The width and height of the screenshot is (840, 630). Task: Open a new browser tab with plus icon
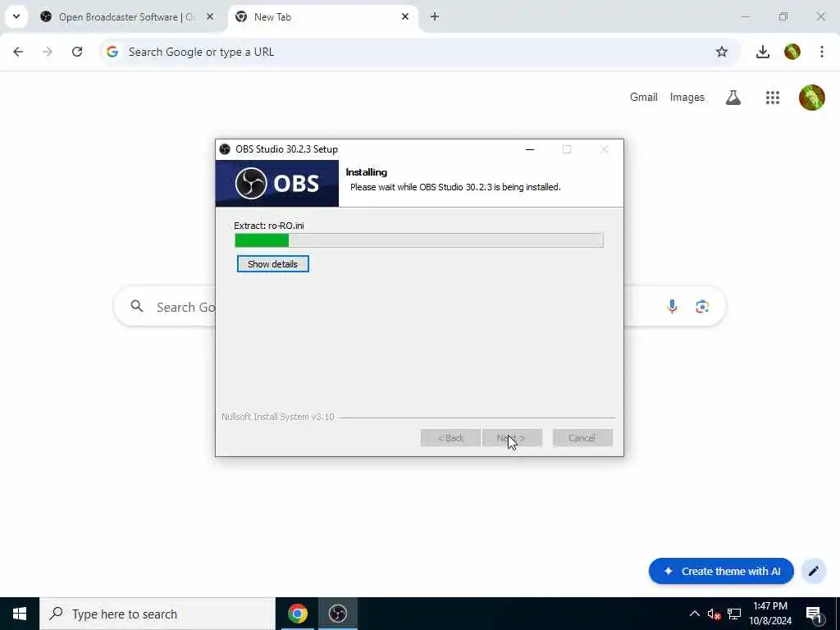(435, 17)
